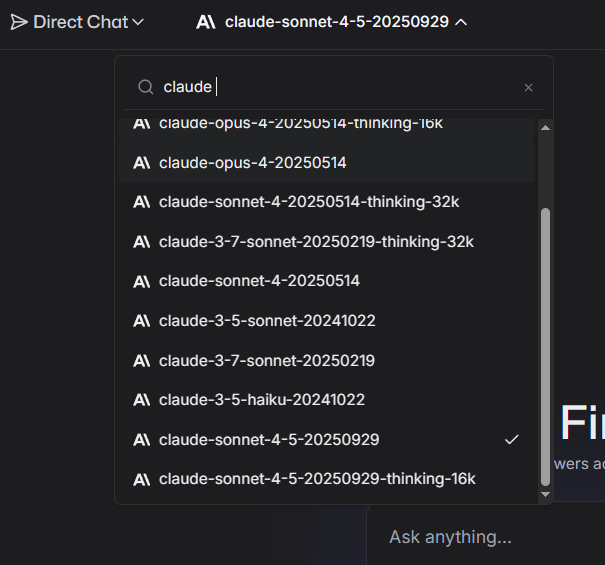Click the Anthropic icon beside claude-3-7-sonnet-20250219

coord(142,360)
